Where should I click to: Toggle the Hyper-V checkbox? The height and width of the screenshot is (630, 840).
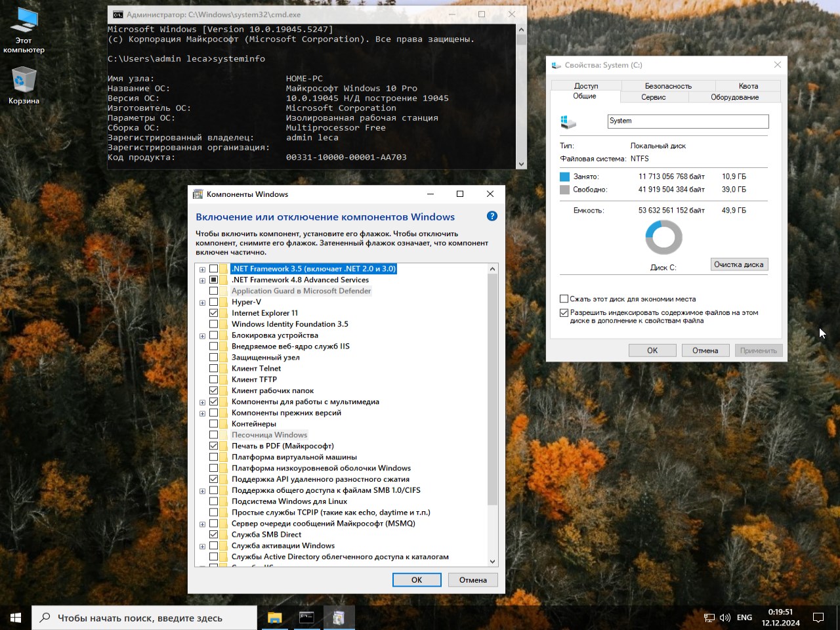click(x=213, y=302)
